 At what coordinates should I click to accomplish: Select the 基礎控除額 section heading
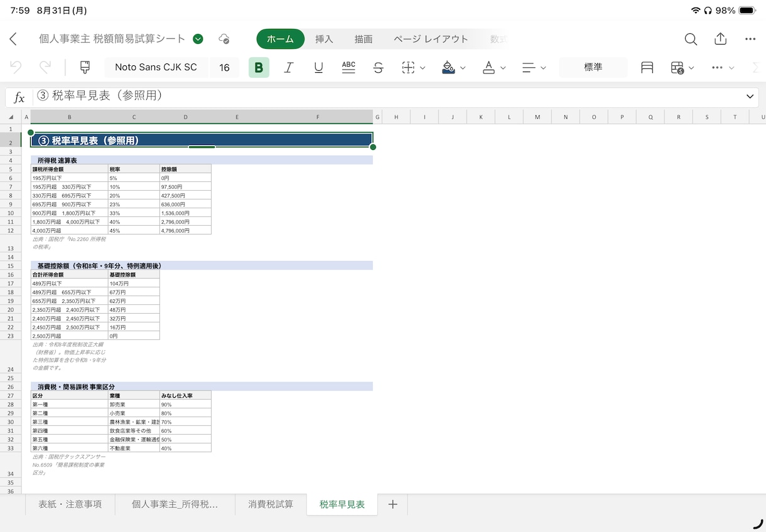click(x=202, y=266)
